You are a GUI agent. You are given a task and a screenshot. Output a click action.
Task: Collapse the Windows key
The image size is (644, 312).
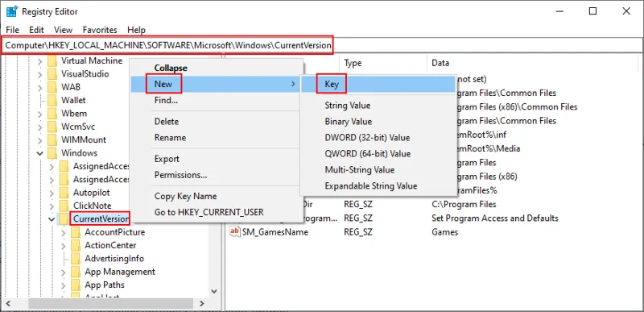(x=39, y=153)
